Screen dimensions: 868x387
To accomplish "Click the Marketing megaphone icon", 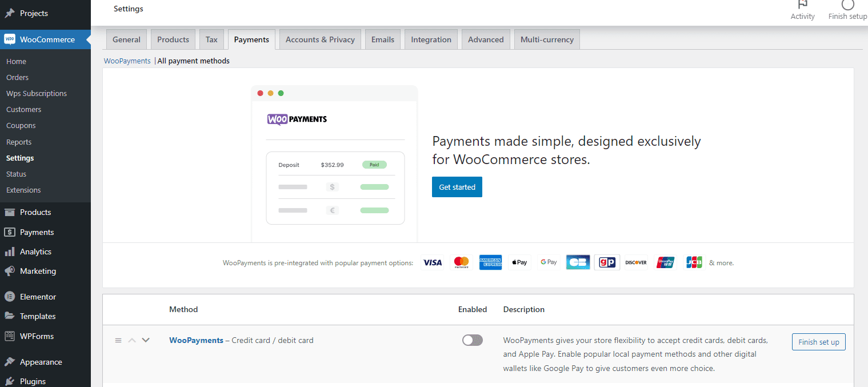I will 10,271.
